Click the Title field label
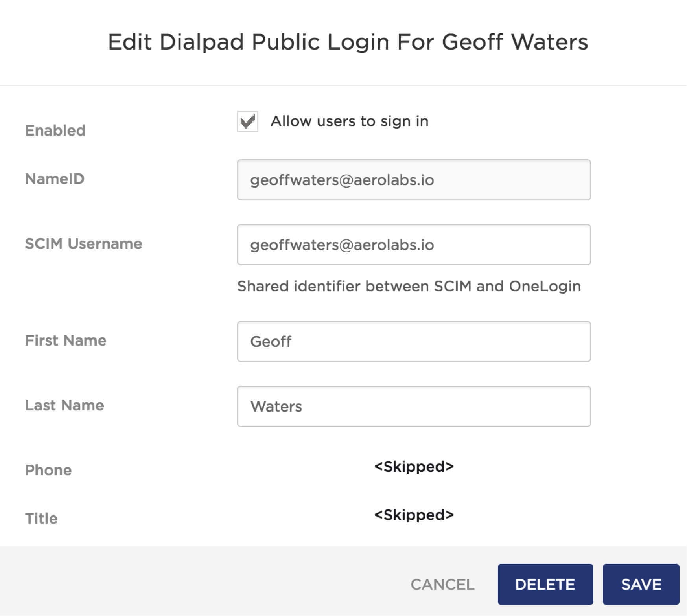The width and height of the screenshot is (687, 616). click(x=41, y=519)
